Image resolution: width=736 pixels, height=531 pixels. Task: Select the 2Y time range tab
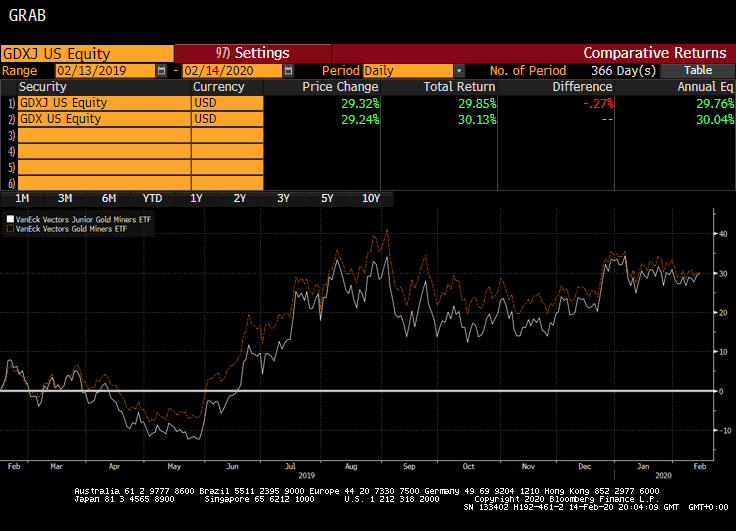(x=240, y=198)
